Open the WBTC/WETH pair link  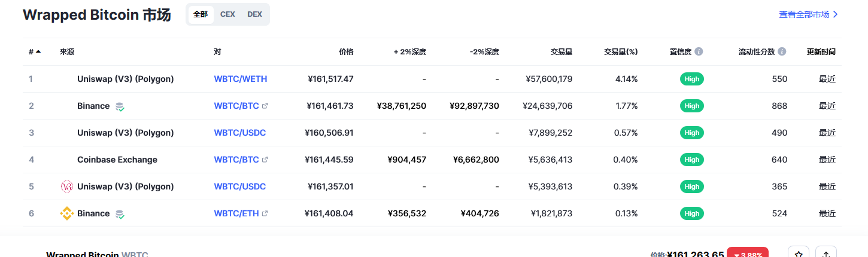pos(241,79)
